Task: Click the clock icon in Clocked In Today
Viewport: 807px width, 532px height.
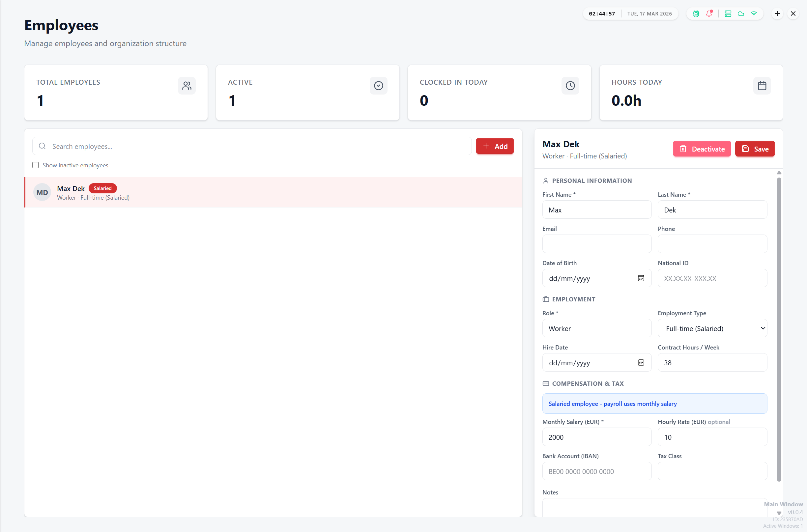Action: coord(570,86)
